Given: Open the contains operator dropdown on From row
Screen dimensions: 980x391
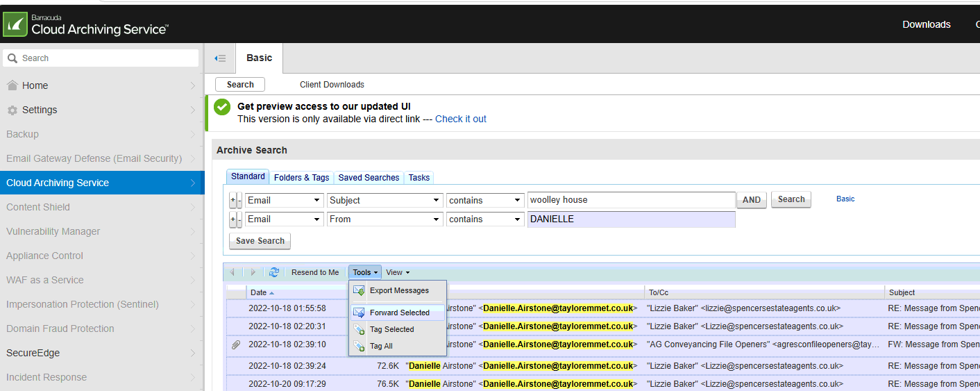Looking at the screenshot, I should pyautogui.click(x=485, y=219).
